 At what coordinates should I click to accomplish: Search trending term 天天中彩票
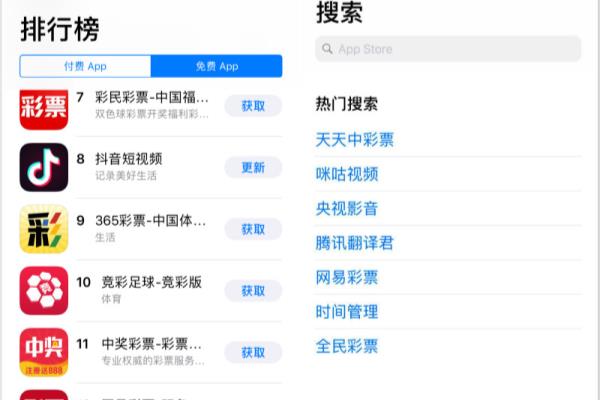[355, 139]
